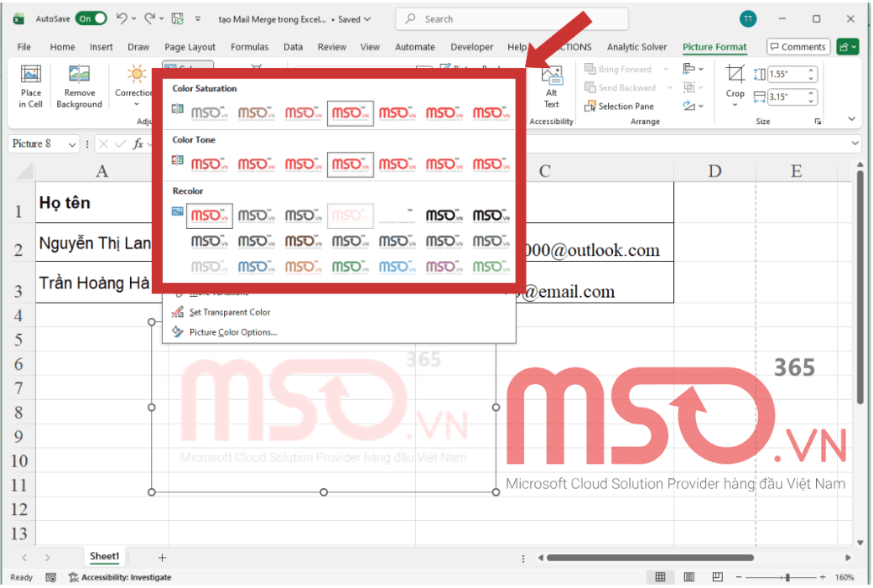Image resolution: width=873 pixels, height=588 pixels.
Task: Switch to the Picture Format tab
Action: click(714, 47)
